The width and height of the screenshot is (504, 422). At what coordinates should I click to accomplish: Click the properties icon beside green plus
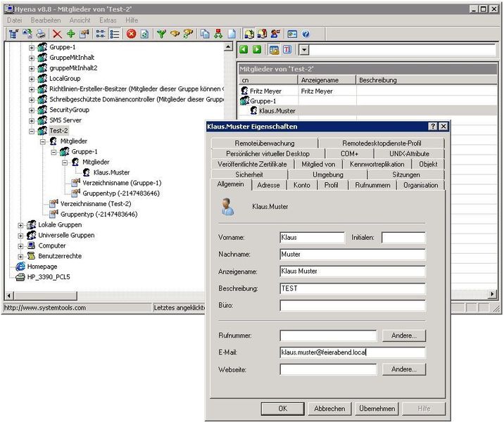click(x=84, y=34)
